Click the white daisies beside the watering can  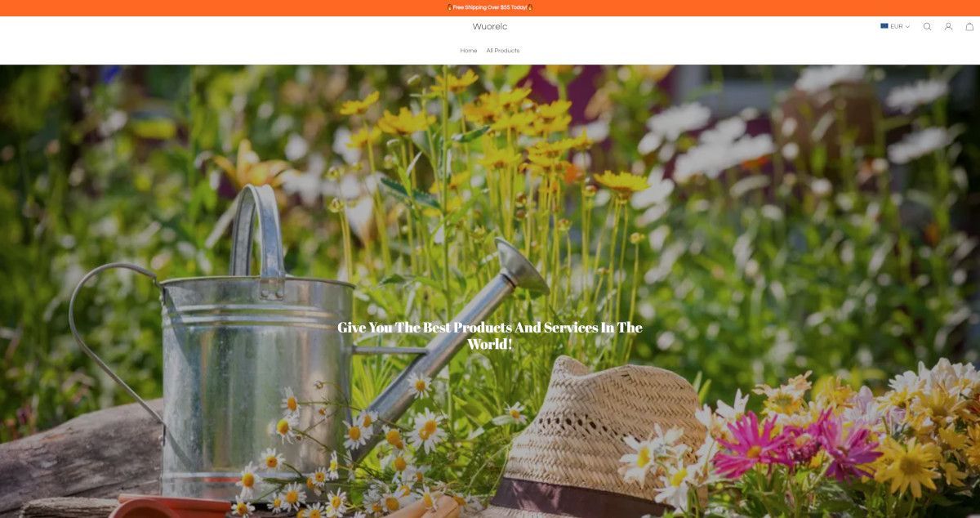pos(343,449)
